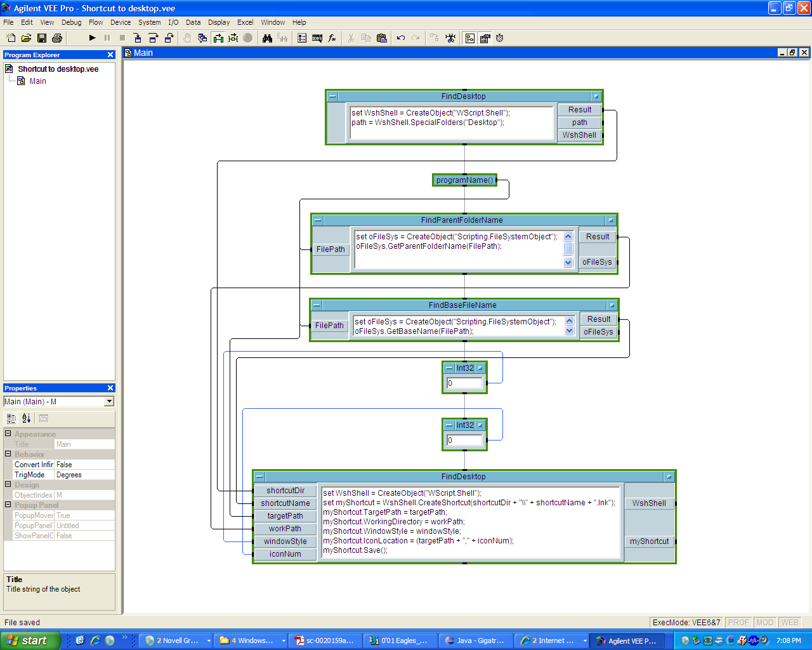Click the Windows start button
812x650 pixels.
[x=30, y=640]
